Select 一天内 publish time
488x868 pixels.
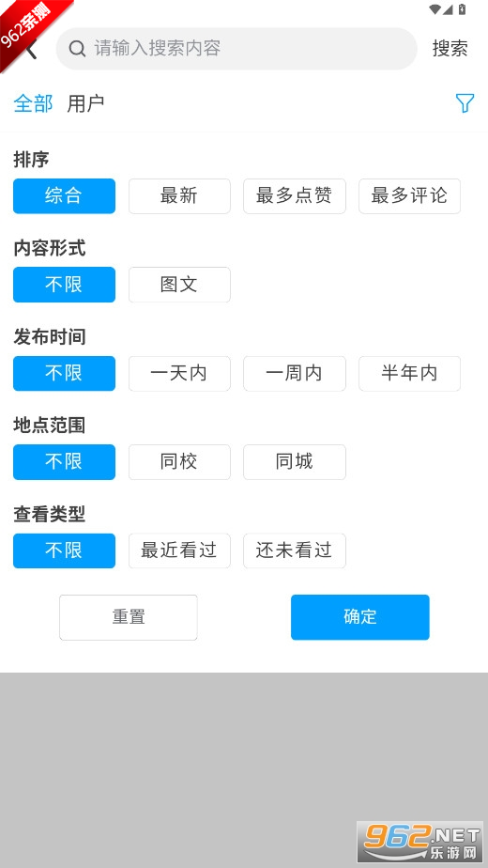pos(179,374)
